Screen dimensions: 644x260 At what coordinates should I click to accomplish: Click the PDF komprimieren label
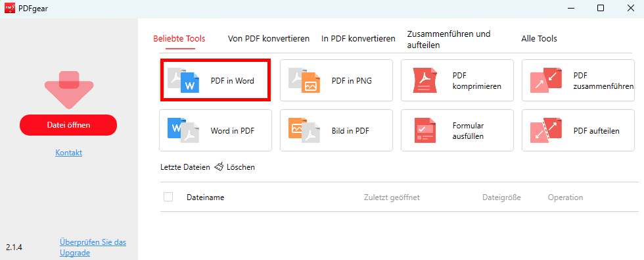pos(477,81)
